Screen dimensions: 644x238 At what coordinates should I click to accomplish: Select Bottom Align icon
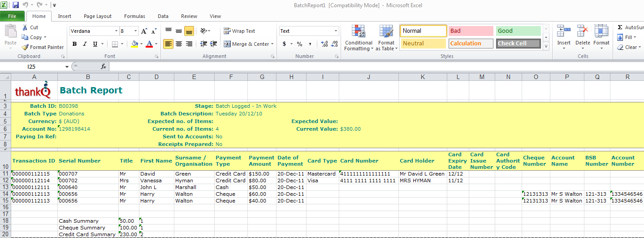(x=189, y=31)
